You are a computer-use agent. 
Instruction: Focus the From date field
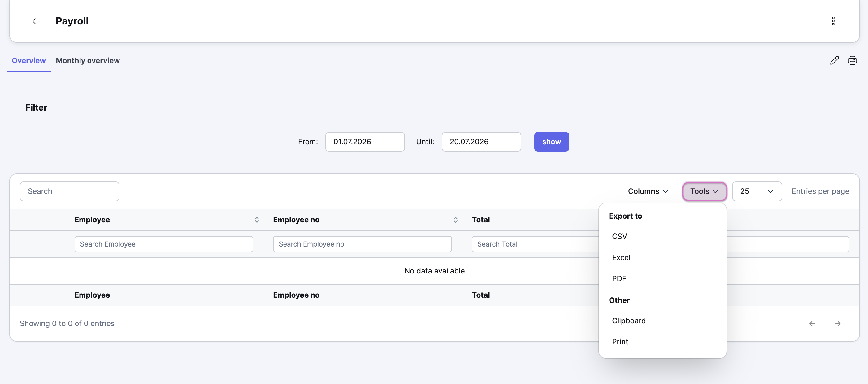click(x=365, y=142)
